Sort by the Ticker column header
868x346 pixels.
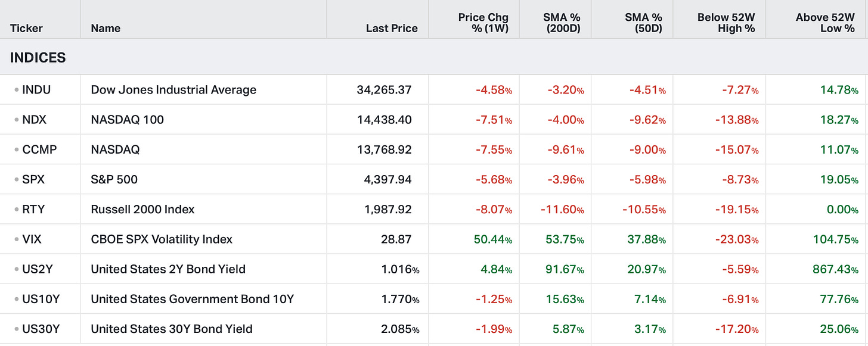[x=26, y=28]
